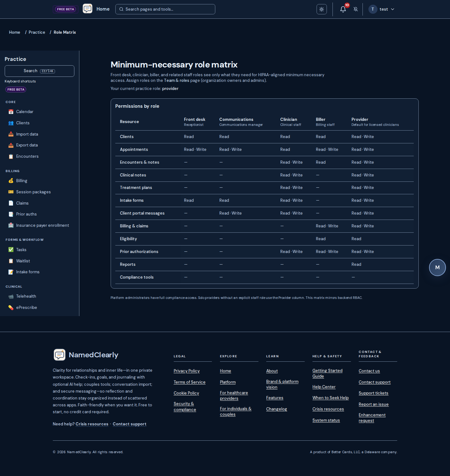Click the floating M avatar button

coord(437,268)
